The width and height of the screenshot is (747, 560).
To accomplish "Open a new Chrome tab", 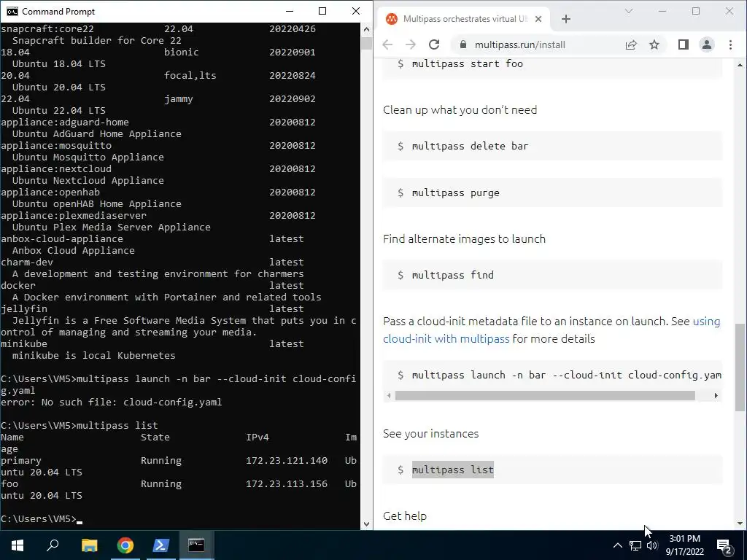I will [565, 19].
